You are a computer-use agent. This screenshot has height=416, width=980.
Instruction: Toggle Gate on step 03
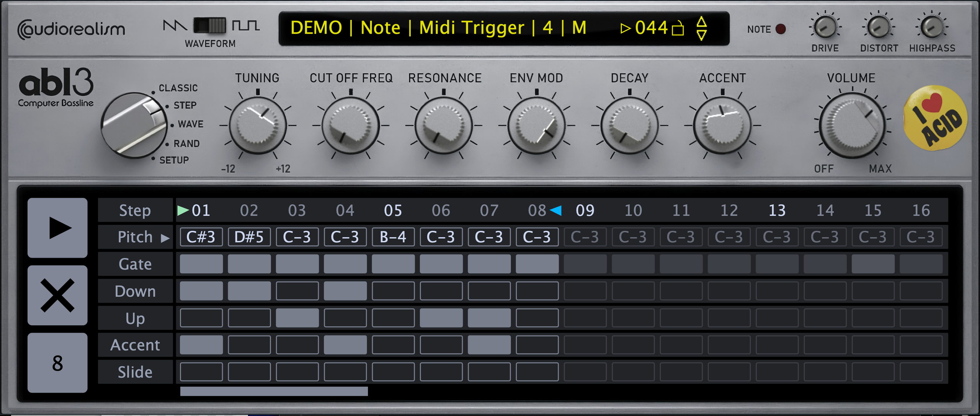point(297,264)
